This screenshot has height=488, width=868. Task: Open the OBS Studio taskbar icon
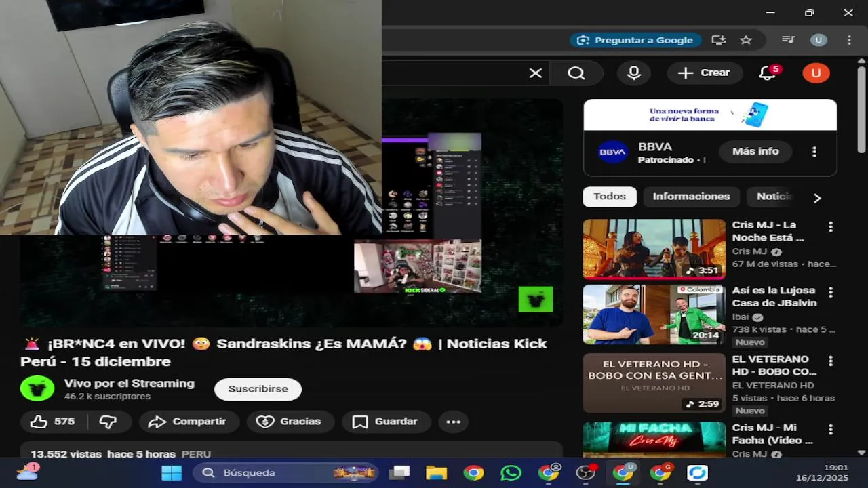[x=586, y=473]
